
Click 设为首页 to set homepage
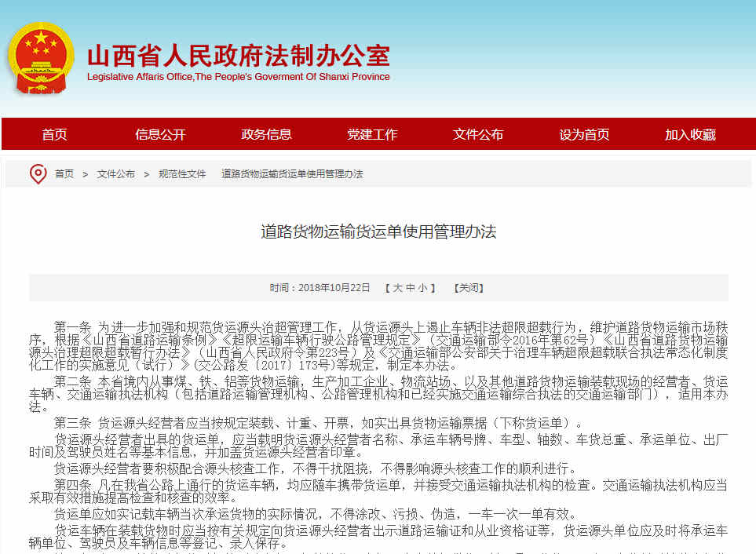[x=584, y=134]
